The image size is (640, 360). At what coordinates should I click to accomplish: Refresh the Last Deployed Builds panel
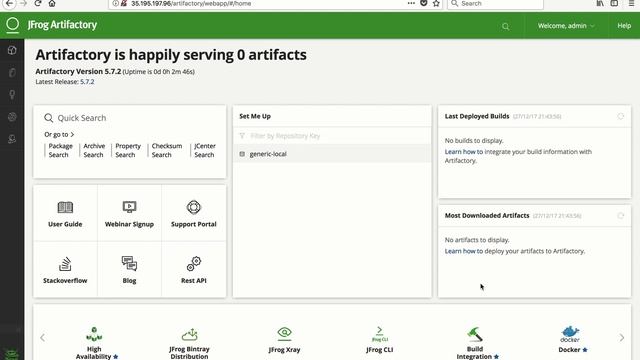pyautogui.click(x=620, y=116)
